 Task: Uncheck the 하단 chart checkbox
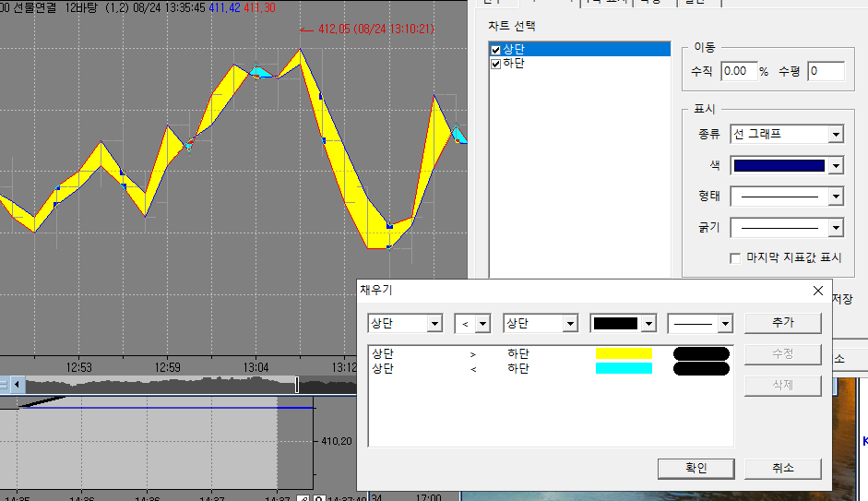point(496,64)
